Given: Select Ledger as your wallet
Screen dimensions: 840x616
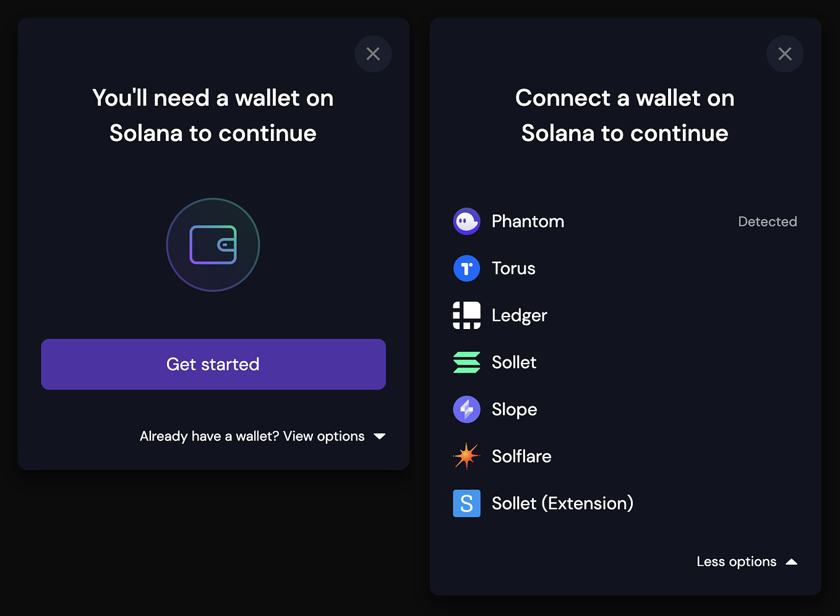Looking at the screenshot, I should [x=519, y=315].
